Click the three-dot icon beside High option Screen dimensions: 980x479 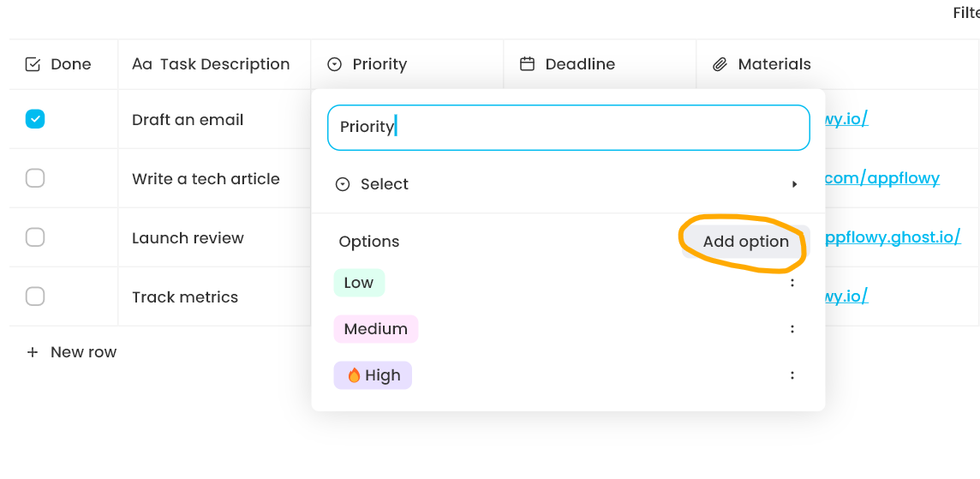(792, 375)
